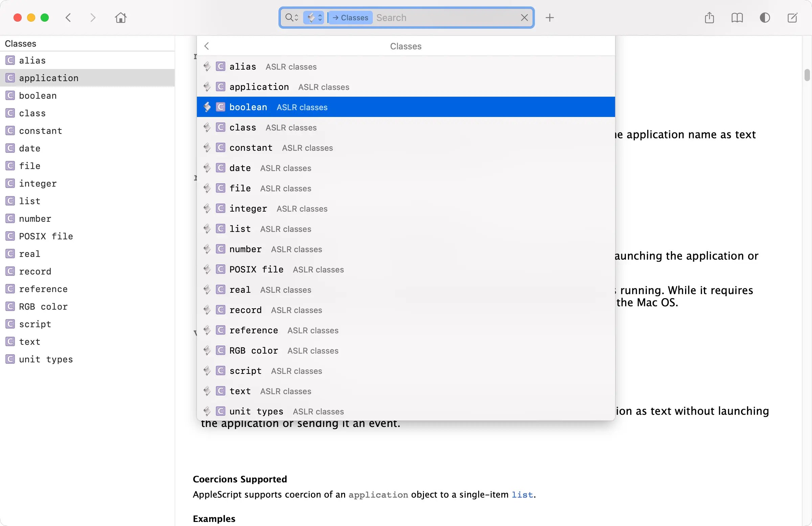Screen dimensions: 812x526
Task: Click the Home icon in toolbar
Action: point(120,18)
